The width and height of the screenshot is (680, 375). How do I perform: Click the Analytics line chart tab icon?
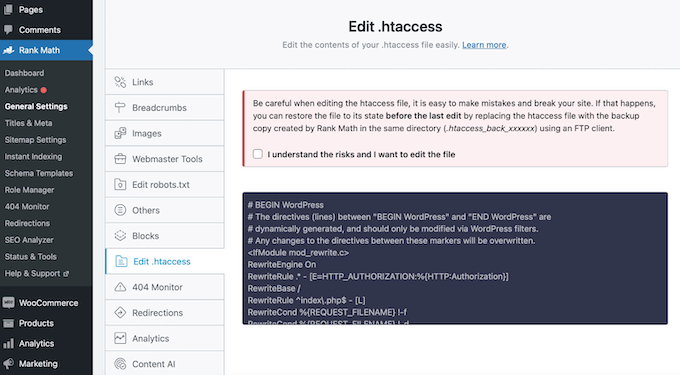[x=120, y=338]
